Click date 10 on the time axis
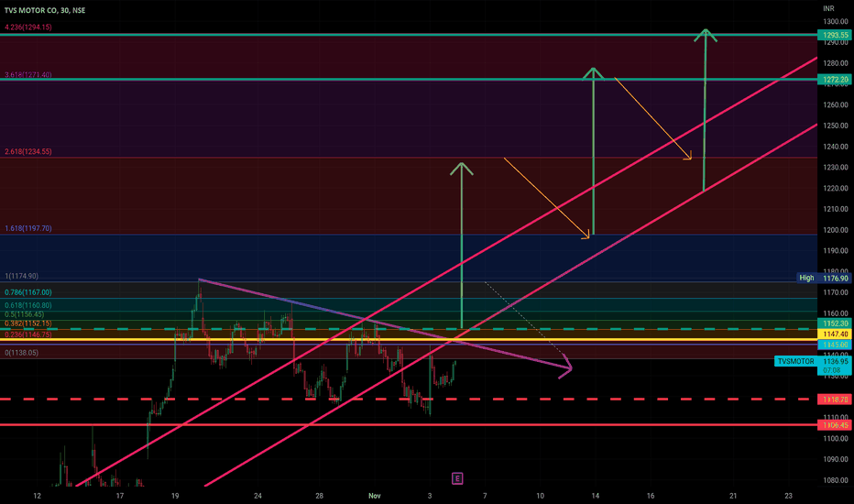This screenshot has height=504, width=854. [x=541, y=496]
